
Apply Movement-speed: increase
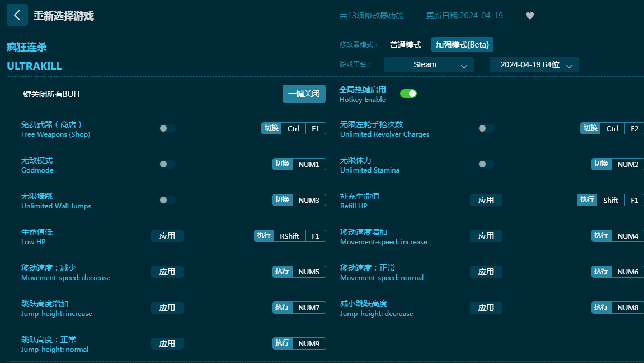(486, 236)
